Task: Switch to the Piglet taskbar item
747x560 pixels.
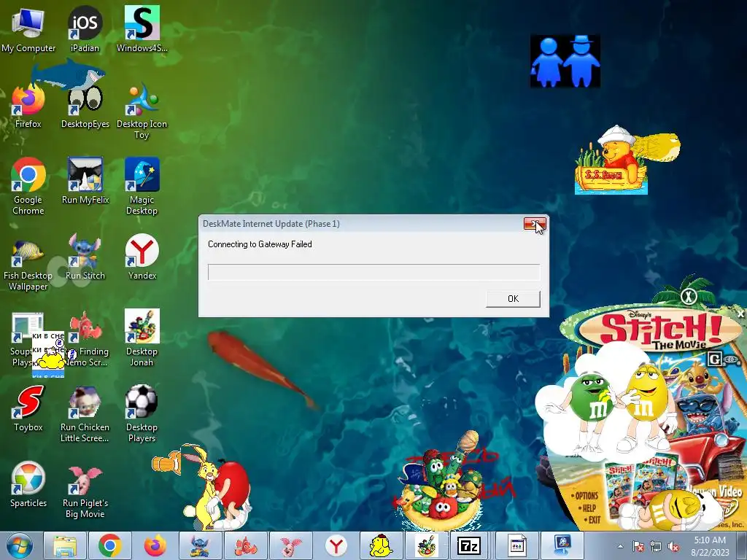Action: coord(290,545)
